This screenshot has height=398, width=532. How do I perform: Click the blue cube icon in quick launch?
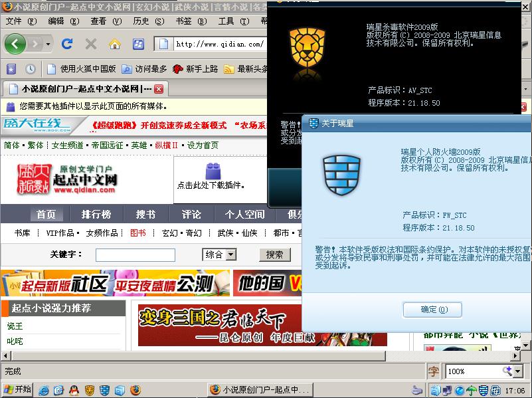[x=120, y=390]
